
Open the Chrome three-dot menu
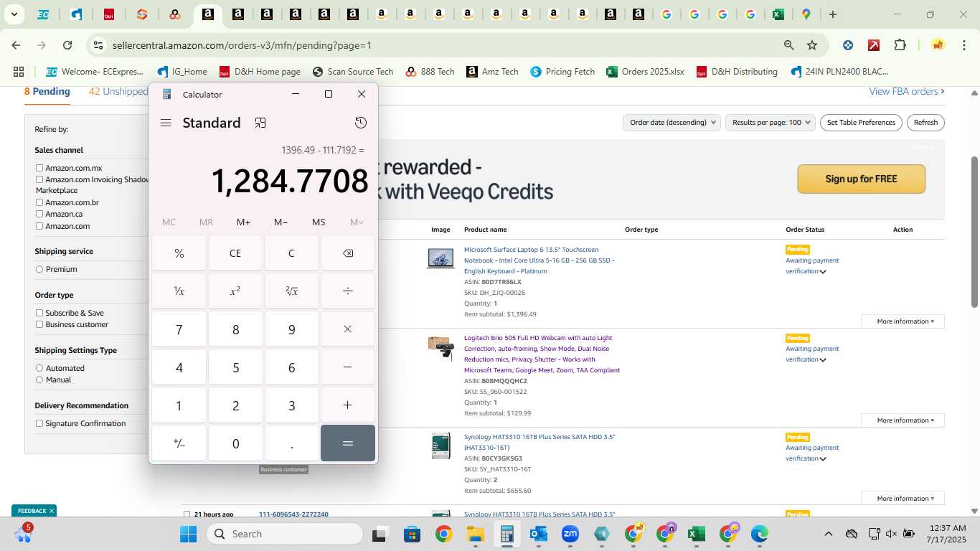[x=963, y=45]
